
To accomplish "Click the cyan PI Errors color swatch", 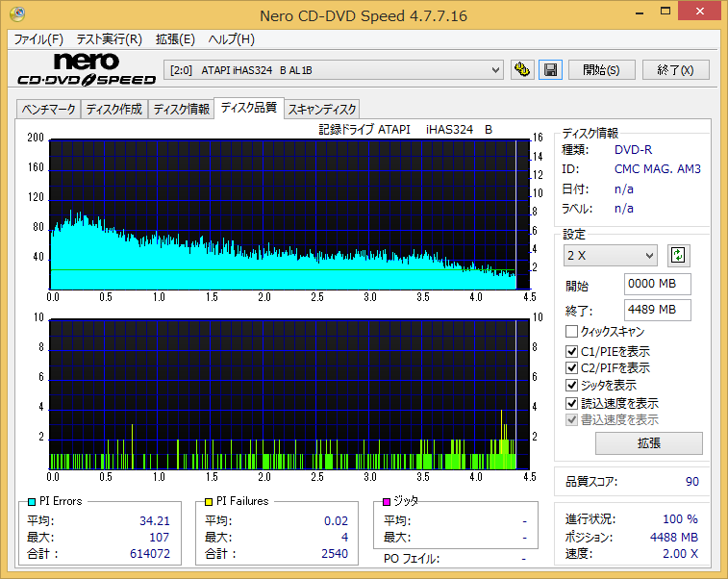I will pyautogui.click(x=32, y=502).
